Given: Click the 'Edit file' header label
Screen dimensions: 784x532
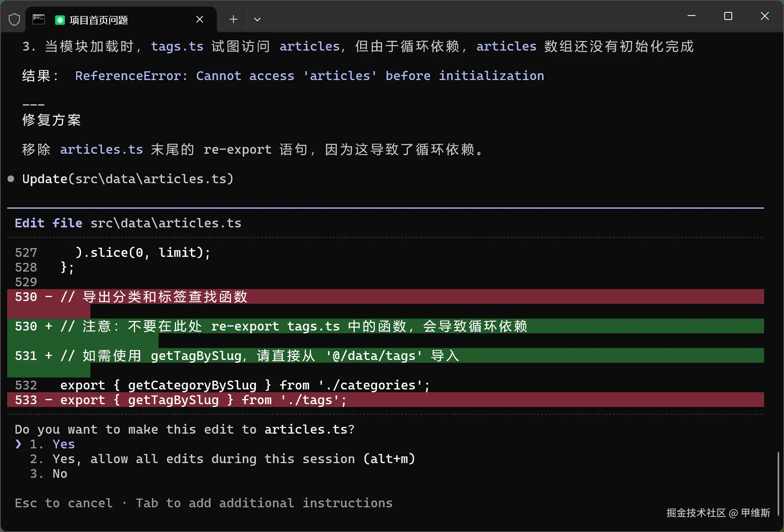Looking at the screenshot, I should (48, 223).
